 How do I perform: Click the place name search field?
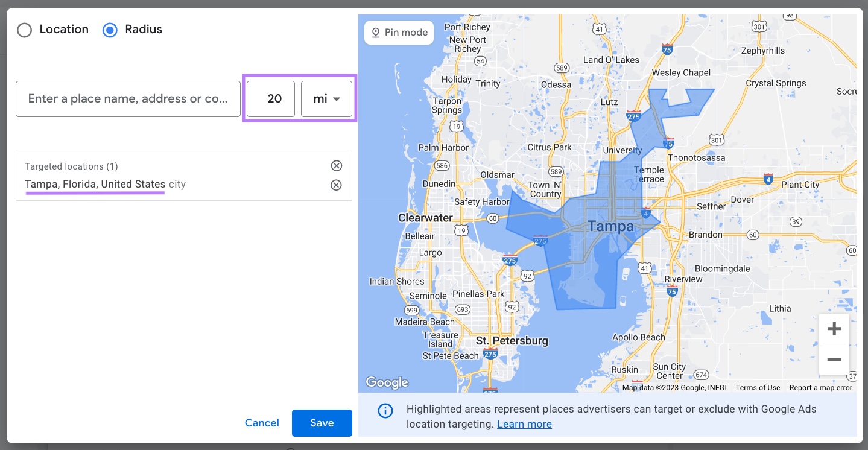127,98
